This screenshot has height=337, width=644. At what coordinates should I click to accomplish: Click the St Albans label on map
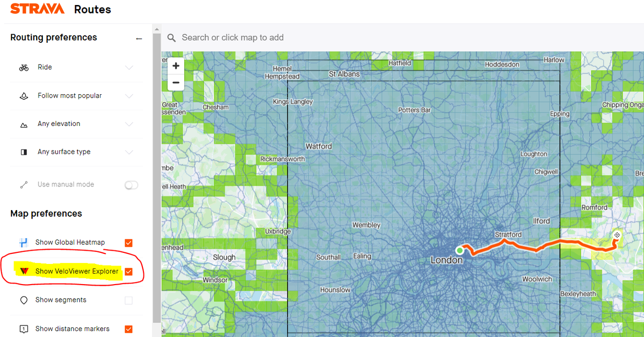[x=345, y=74]
